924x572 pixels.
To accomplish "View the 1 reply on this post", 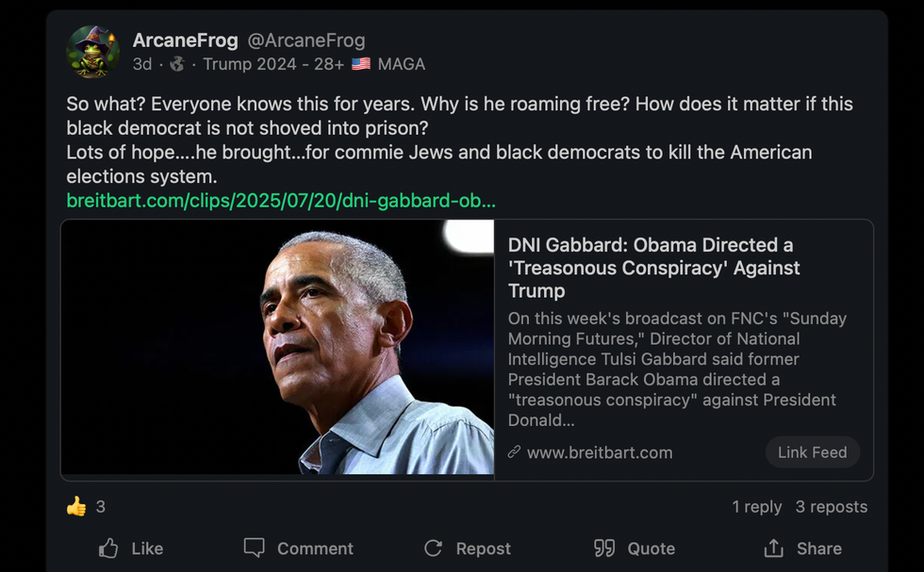I will (x=756, y=507).
